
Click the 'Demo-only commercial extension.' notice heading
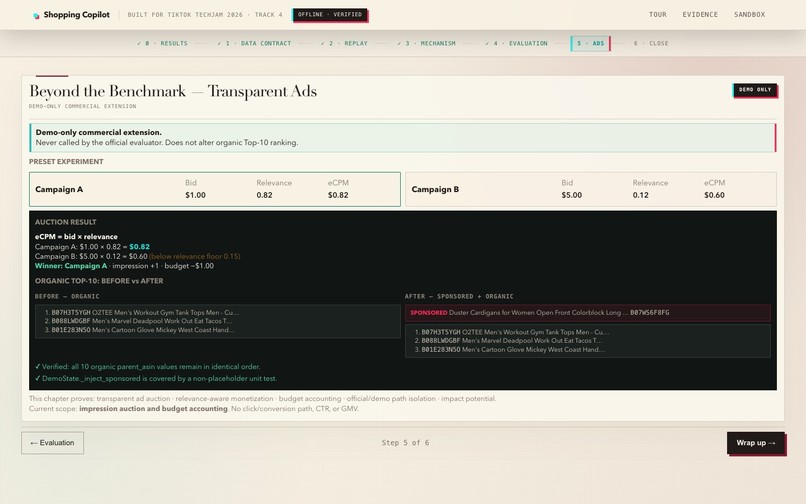[98, 132]
